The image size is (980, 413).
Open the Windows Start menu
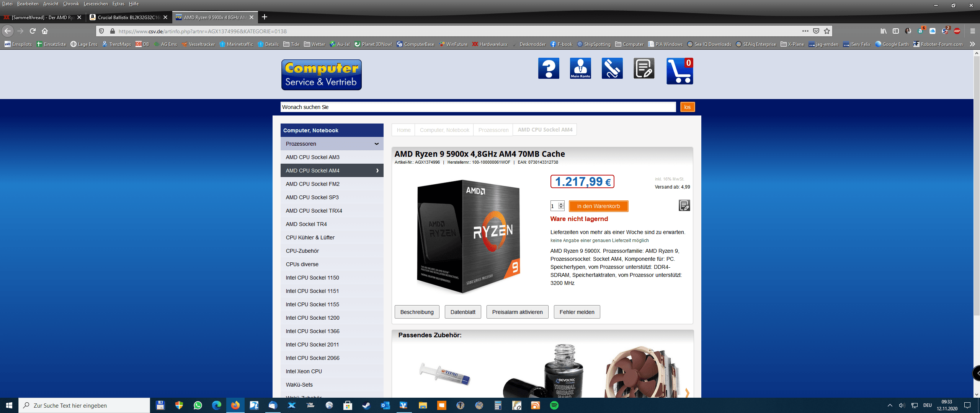[x=9, y=405]
